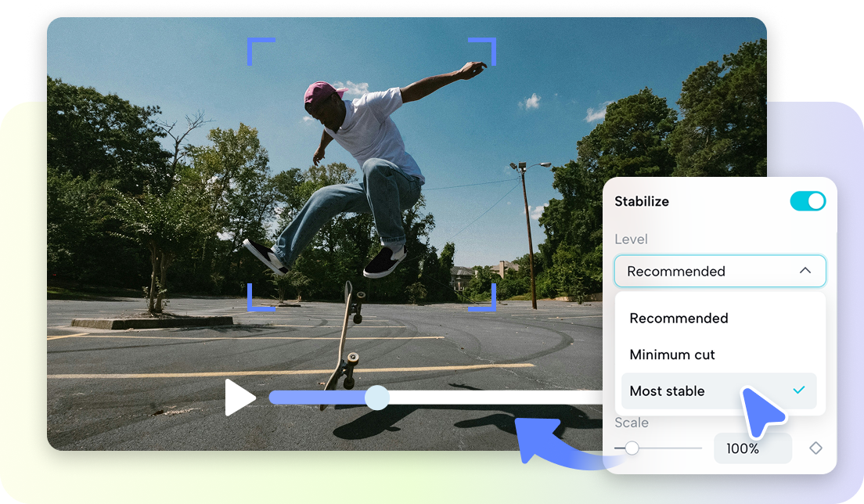Click the teal checkmark next to Most stable
Image resolution: width=864 pixels, height=504 pixels.
800,391
